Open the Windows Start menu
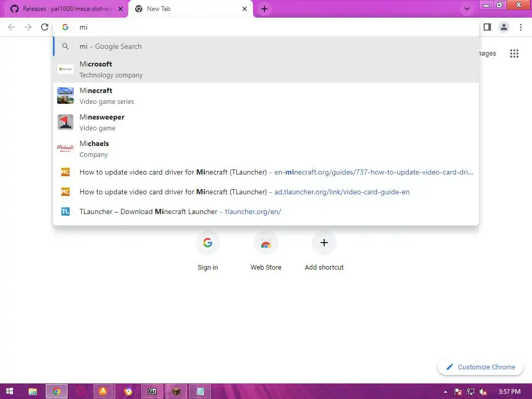This screenshot has height=399, width=532. click(x=9, y=391)
